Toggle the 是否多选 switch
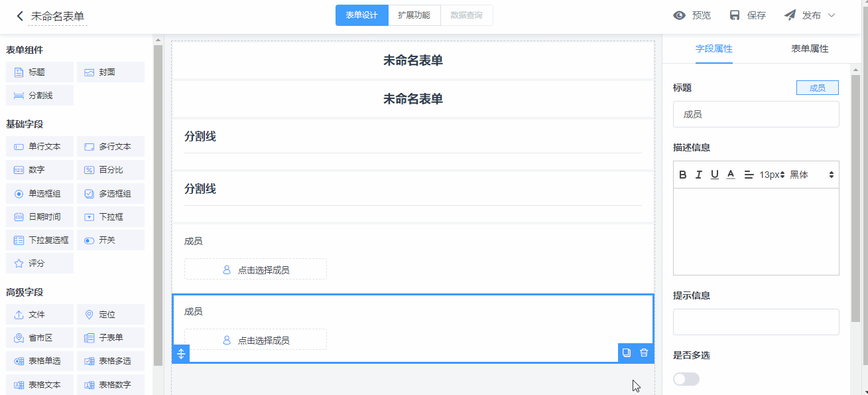868x395 pixels. click(686, 379)
